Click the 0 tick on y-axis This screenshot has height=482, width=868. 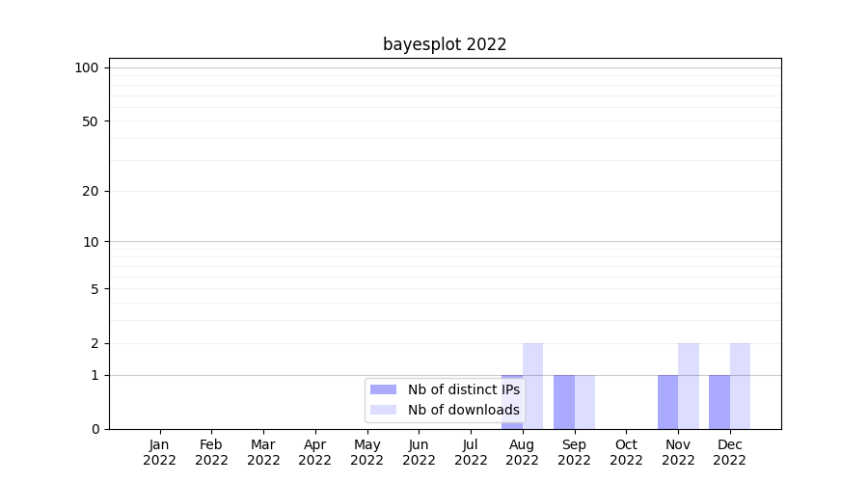(95, 429)
